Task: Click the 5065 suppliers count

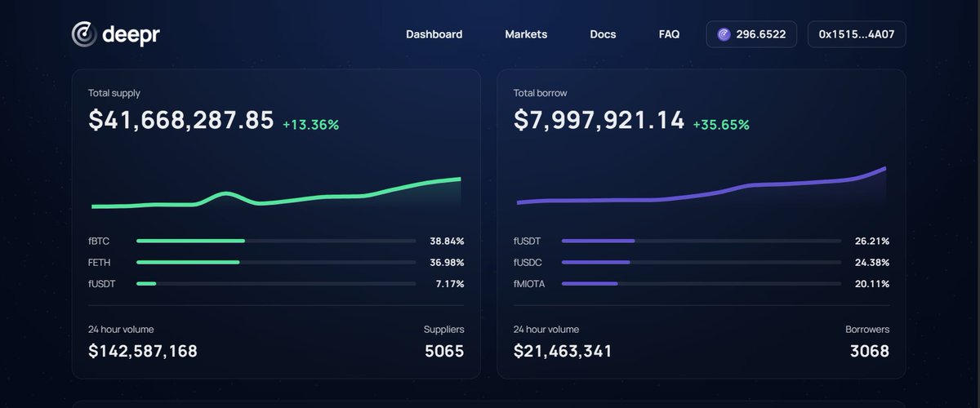Action: click(x=444, y=352)
